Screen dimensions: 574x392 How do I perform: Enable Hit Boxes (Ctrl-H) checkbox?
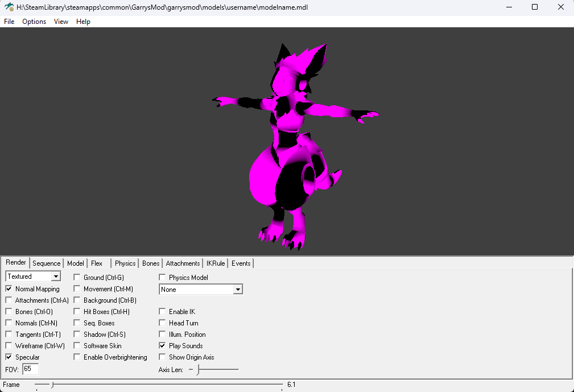tap(77, 311)
